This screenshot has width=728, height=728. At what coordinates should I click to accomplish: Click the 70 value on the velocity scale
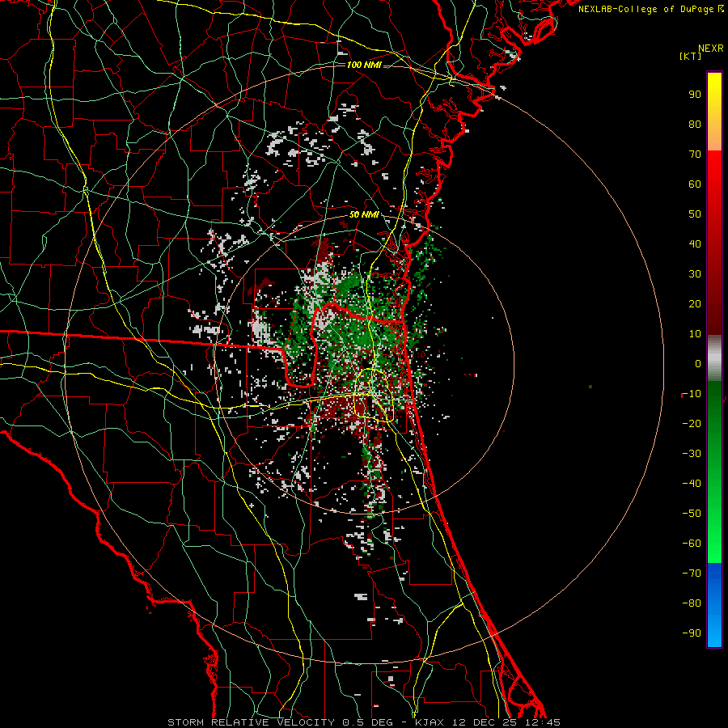695,154
